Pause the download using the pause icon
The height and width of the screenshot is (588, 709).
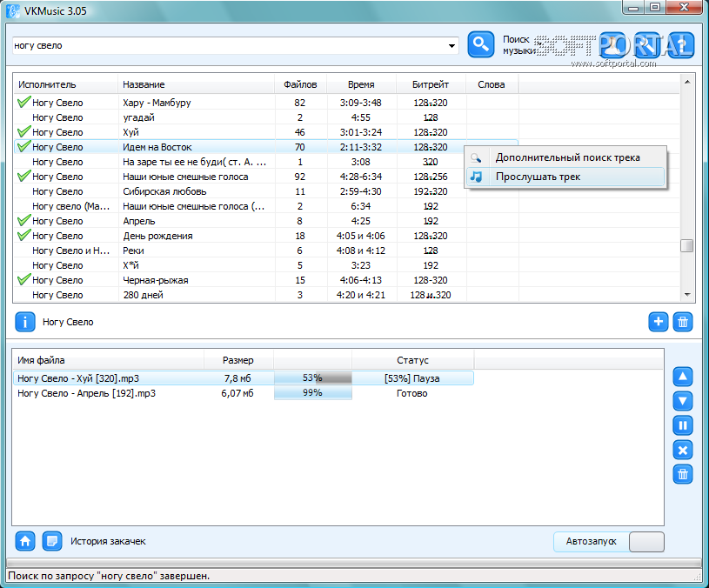click(683, 425)
